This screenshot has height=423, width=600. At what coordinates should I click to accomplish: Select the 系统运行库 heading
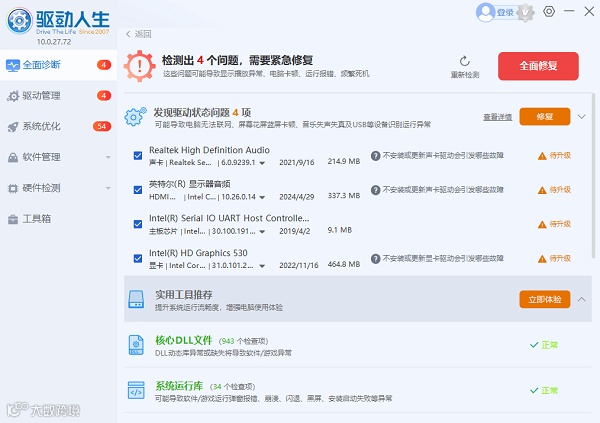(179, 385)
